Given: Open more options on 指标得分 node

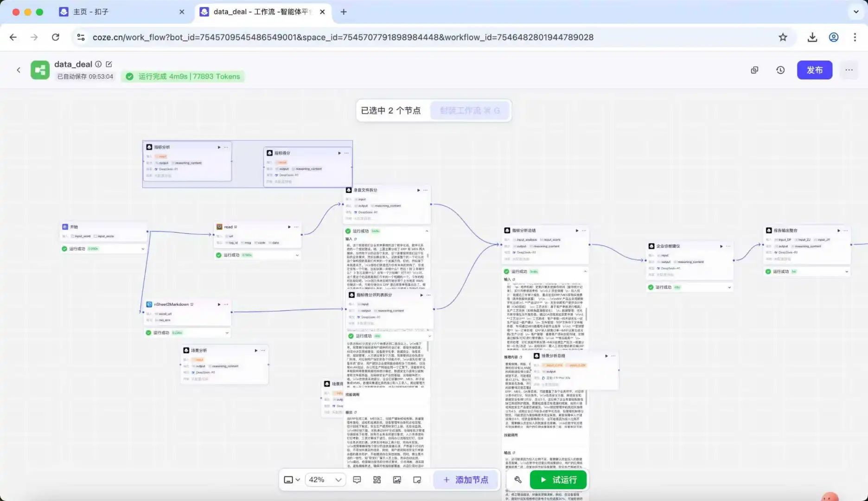Looking at the screenshot, I should point(346,153).
